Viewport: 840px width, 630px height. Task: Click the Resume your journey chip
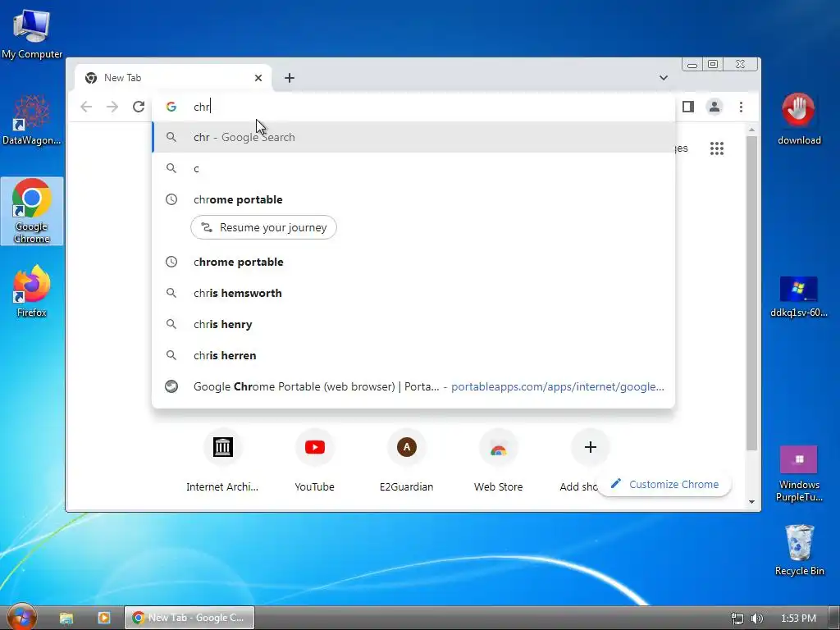point(263,227)
